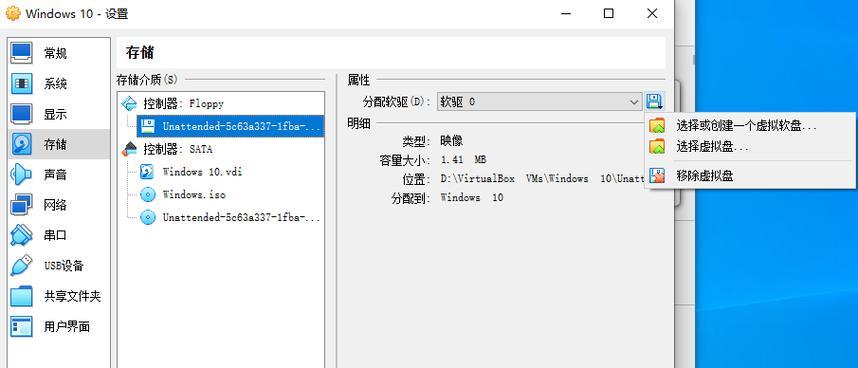This screenshot has width=858, height=368.
Task: Open the 串口 settings label
Action: 55,236
